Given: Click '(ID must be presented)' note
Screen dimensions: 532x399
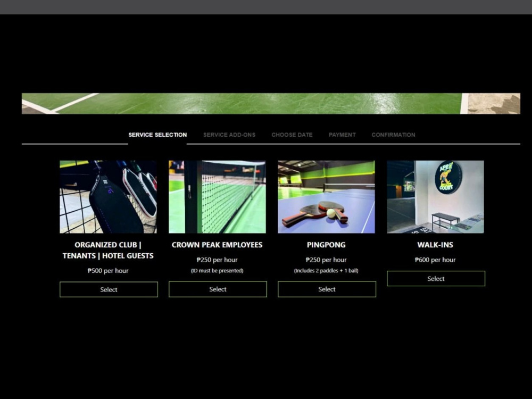Looking at the screenshot, I should tap(217, 270).
